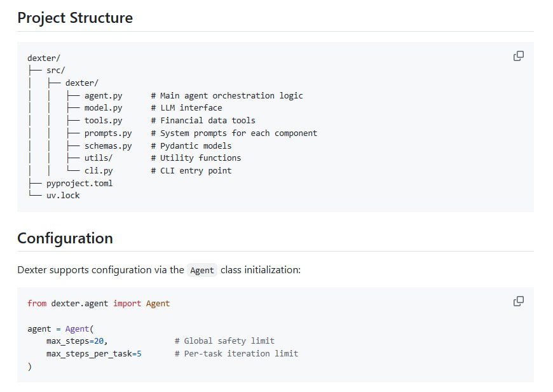The width and height of the screenshot is (553, 392).
Task: Click cli.py in the file tree
Action: coord(99,171)
